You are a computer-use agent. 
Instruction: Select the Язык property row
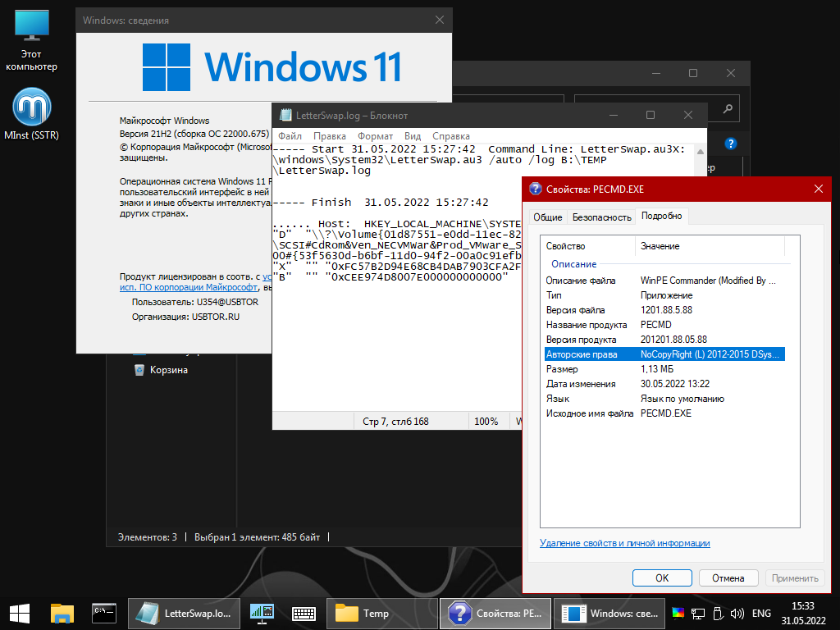point(664,399)
